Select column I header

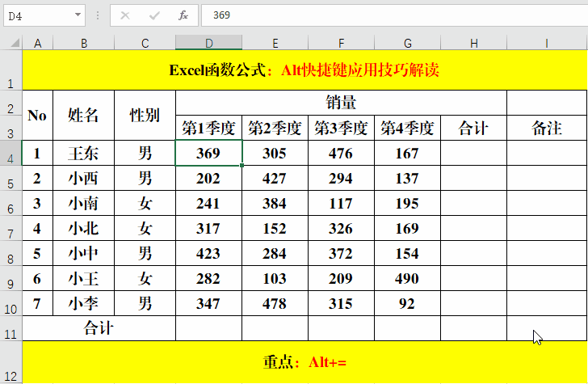click(547, 43)
